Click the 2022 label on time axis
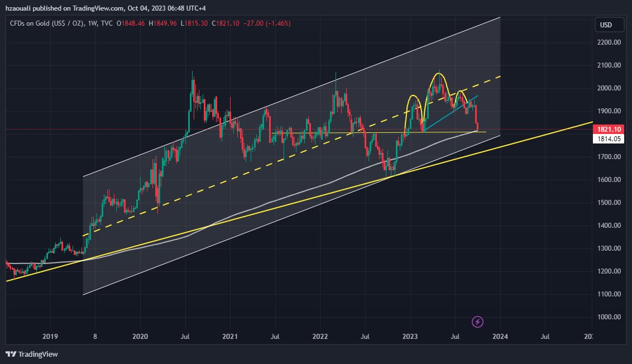Screen dimensions: 632x364 click(x=320, y=336)
